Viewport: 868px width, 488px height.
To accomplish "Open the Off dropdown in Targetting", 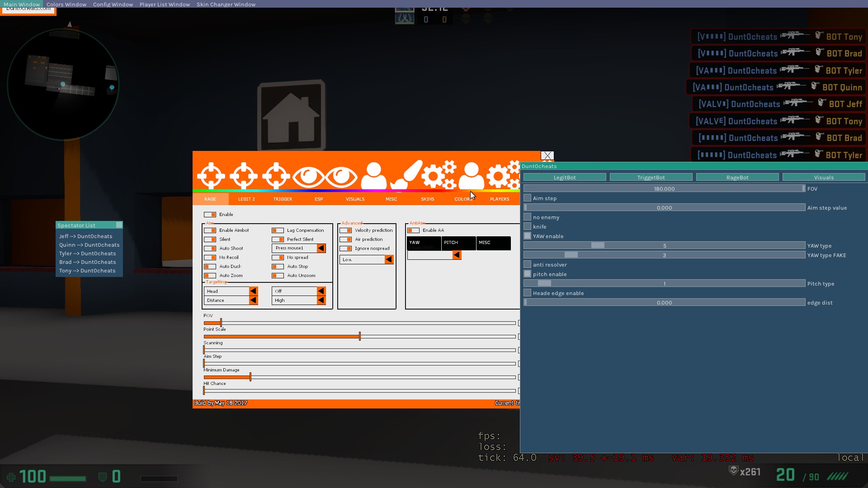I will pyautogui.click(x=298, y=291).
